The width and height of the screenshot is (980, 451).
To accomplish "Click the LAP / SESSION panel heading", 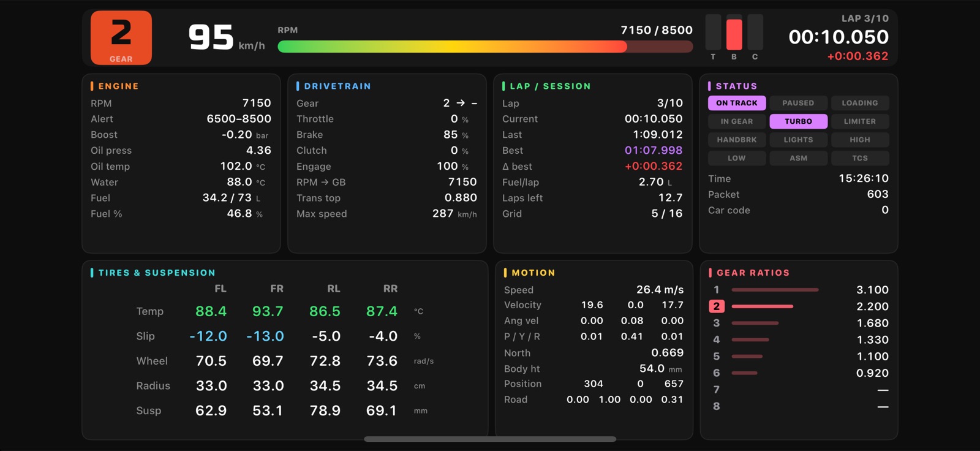I will (550, 86).
